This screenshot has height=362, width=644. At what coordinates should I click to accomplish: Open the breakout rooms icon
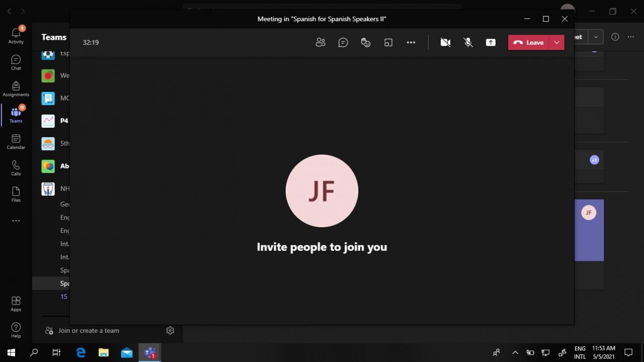pyautogui.click(x=388, y=43)
